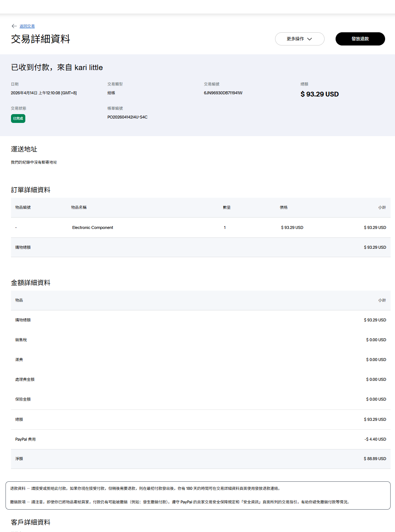Expand the 更多操作 dropdown
Viewport: 395px width, 532px height.
point(299,39)
